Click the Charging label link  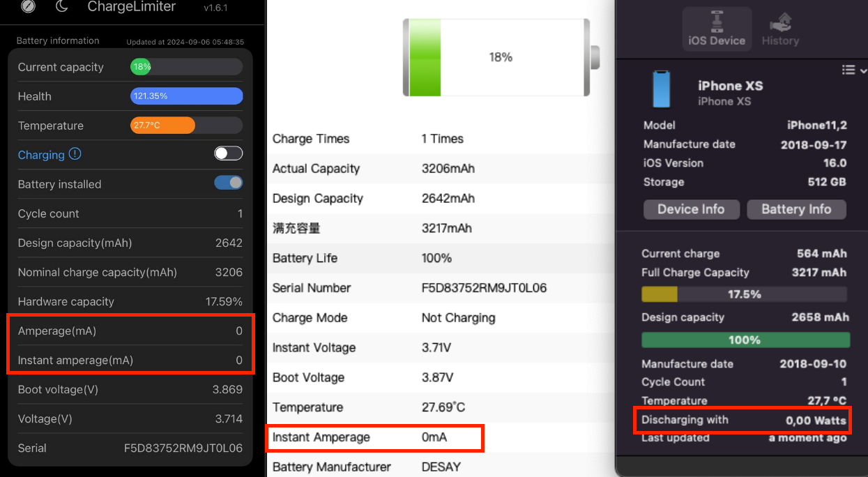coord(41,155)
